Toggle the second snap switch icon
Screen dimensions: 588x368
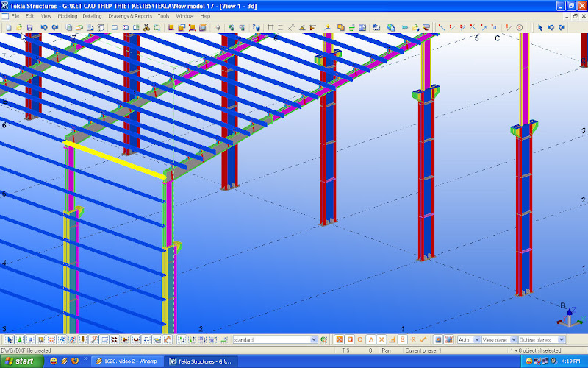coord(350,339)
